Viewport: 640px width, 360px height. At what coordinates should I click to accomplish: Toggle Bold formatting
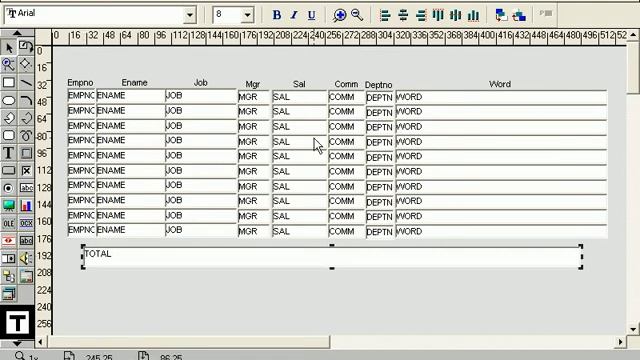276,15
